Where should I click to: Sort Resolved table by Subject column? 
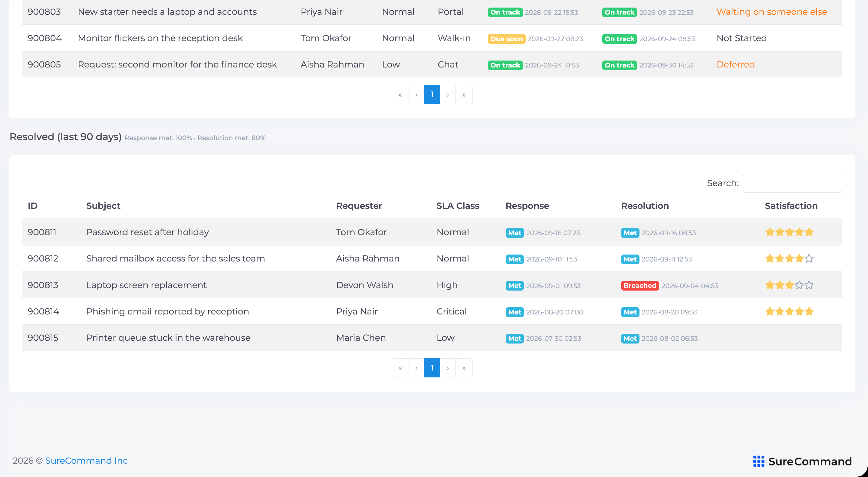coord(103,206)
